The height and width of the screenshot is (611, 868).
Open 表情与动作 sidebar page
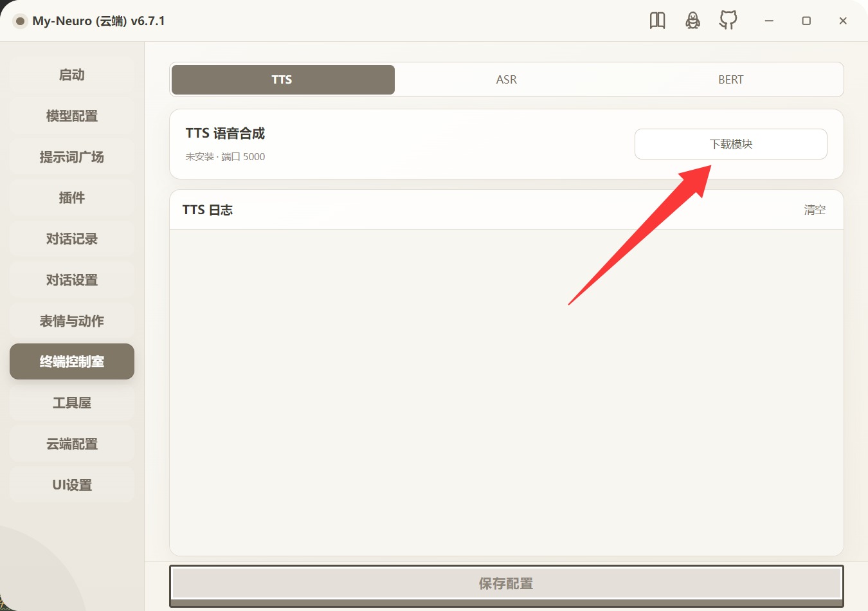point(72,321)
